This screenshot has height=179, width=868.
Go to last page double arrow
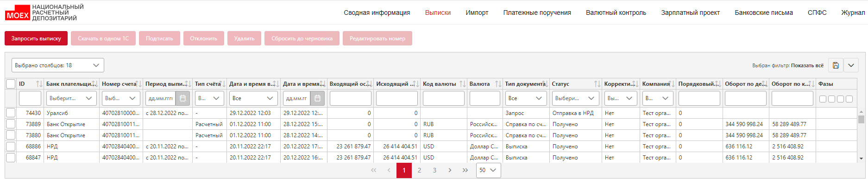point(465,170)
